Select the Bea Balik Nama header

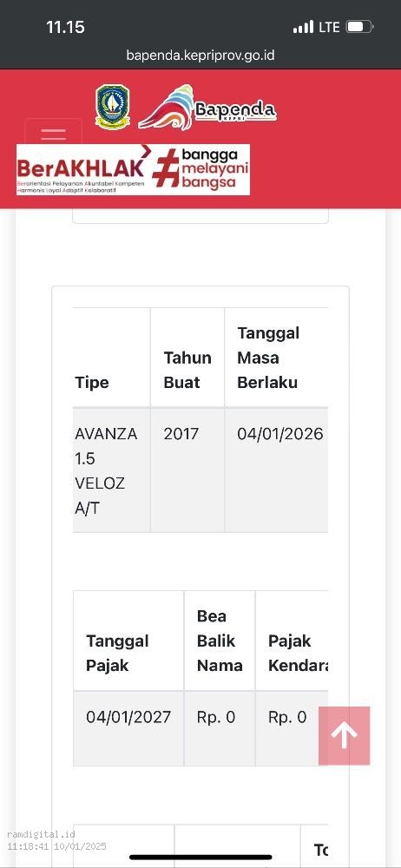coord(220,641)
